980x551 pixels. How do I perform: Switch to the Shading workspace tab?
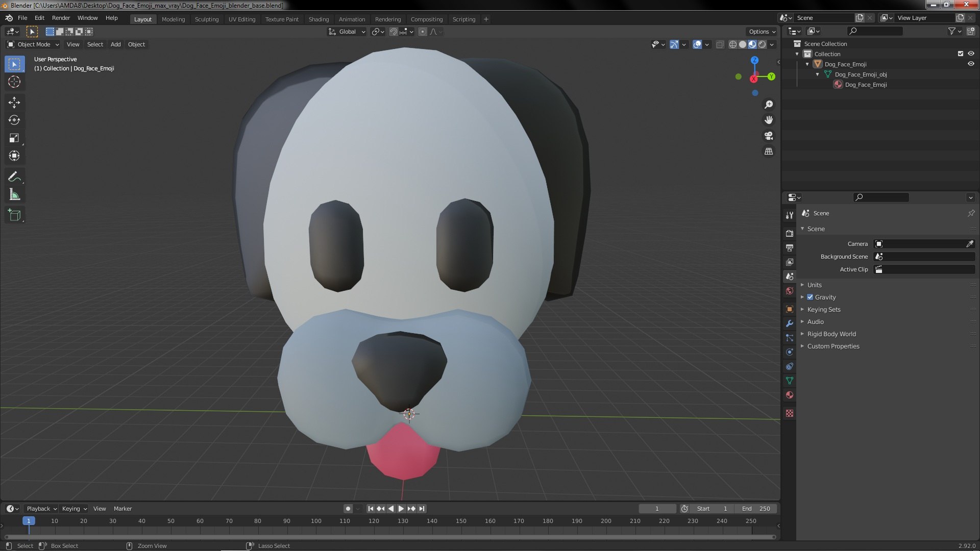tap(318, 19)
